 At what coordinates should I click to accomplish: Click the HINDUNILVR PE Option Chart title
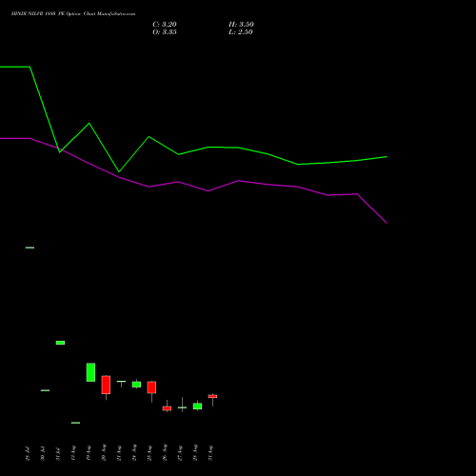tap(73, 14)
